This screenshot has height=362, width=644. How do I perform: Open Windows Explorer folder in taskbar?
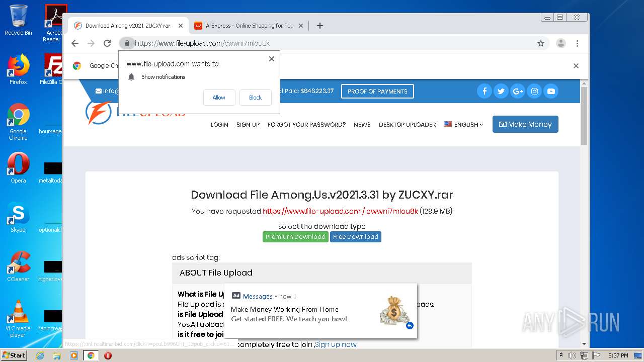pyautogui.click(x=57, y=355)
